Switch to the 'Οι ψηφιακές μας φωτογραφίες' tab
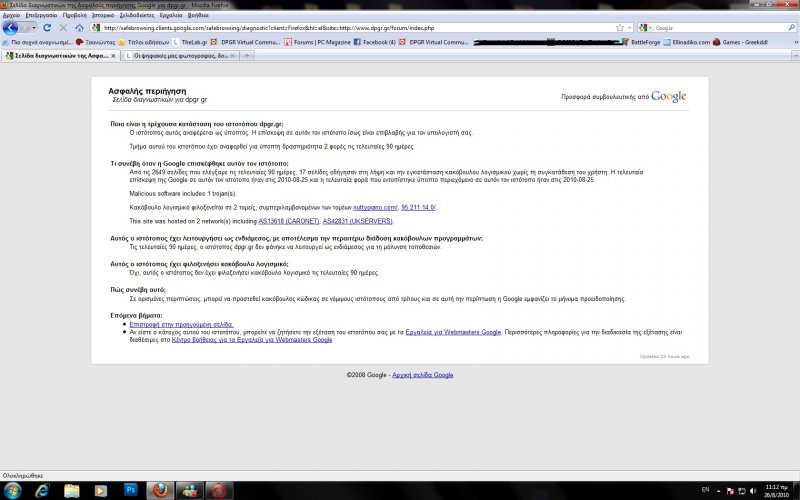Screen dimensions: 800x500 (x=180, y=56)
